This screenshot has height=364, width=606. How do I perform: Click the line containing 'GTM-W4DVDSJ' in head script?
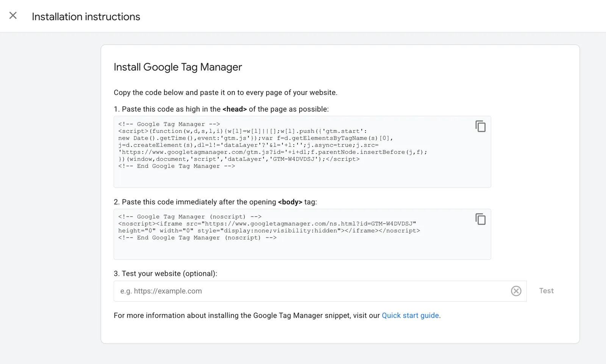pos(239,159)
